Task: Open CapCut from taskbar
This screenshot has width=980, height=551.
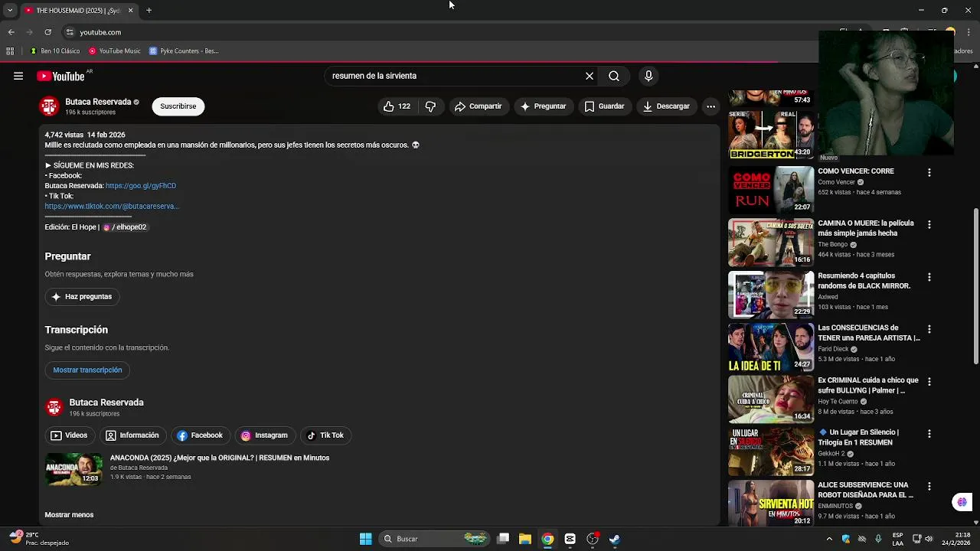Action: click(570, 539)
